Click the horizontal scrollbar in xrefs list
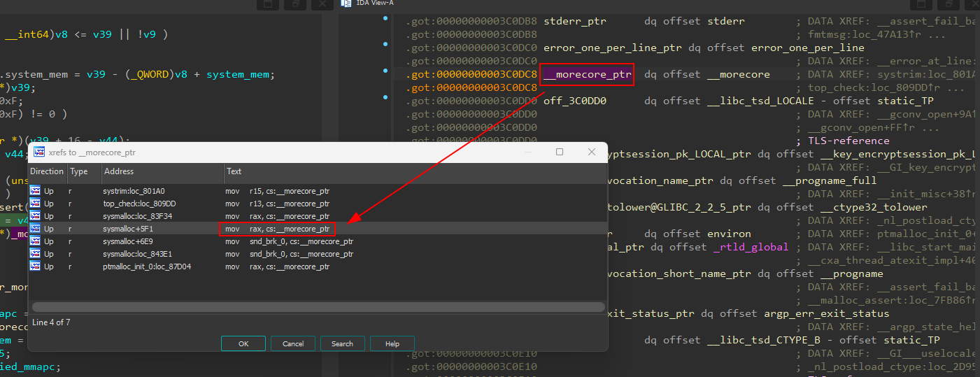The height and width of the screenshot is (377, 980). pyautogui.click(x=318, y=306)
